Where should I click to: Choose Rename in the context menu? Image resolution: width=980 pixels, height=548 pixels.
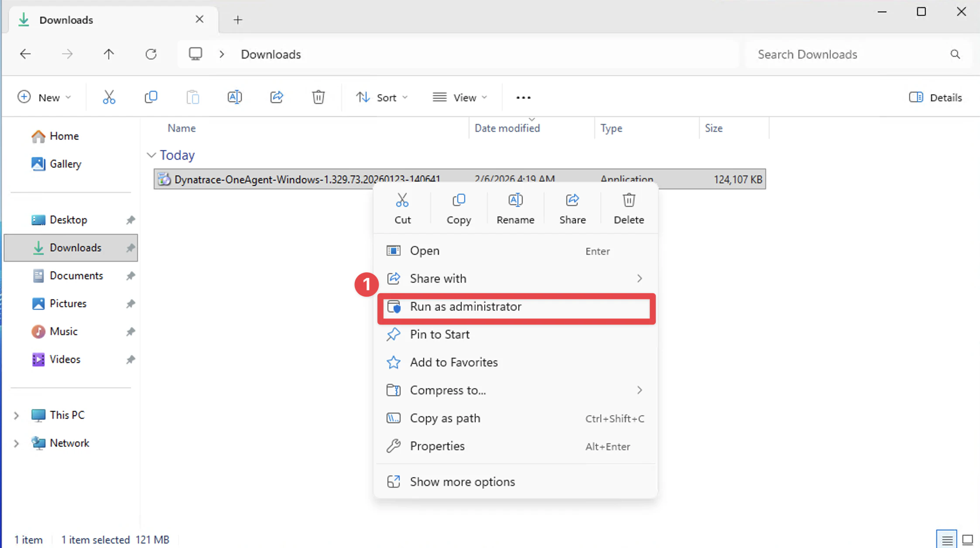[x=515, y=209]
